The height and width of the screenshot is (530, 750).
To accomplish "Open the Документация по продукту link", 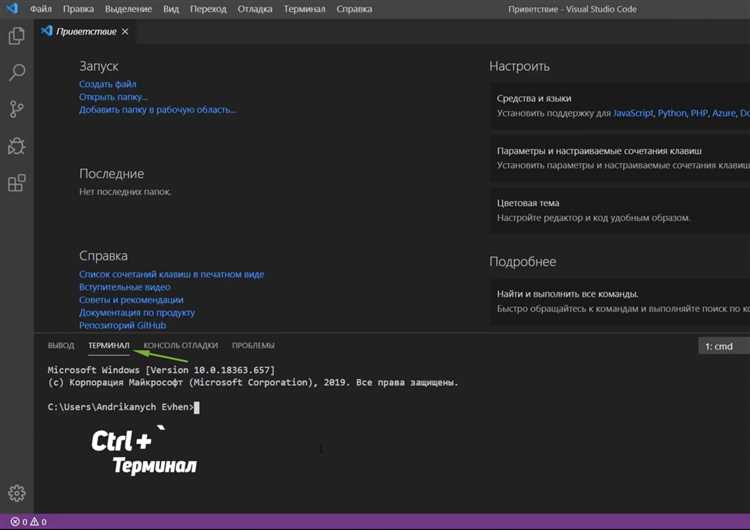I will pyautogui.click(x=137, y=312).
